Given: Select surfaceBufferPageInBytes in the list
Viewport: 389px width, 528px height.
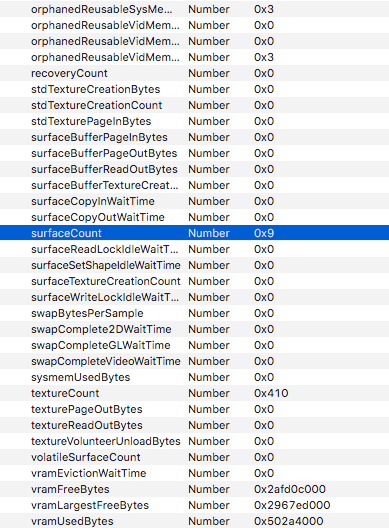Looking at the screenshot, I should 194,137.
